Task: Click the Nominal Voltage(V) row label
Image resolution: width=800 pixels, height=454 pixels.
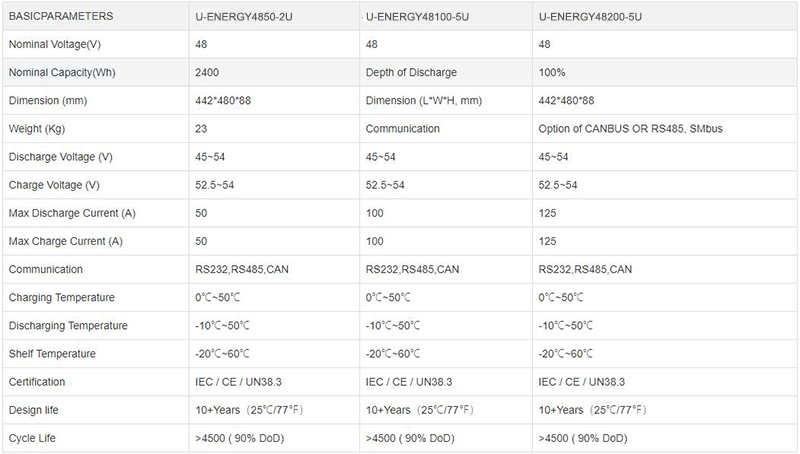Action: tap(55, 44)
